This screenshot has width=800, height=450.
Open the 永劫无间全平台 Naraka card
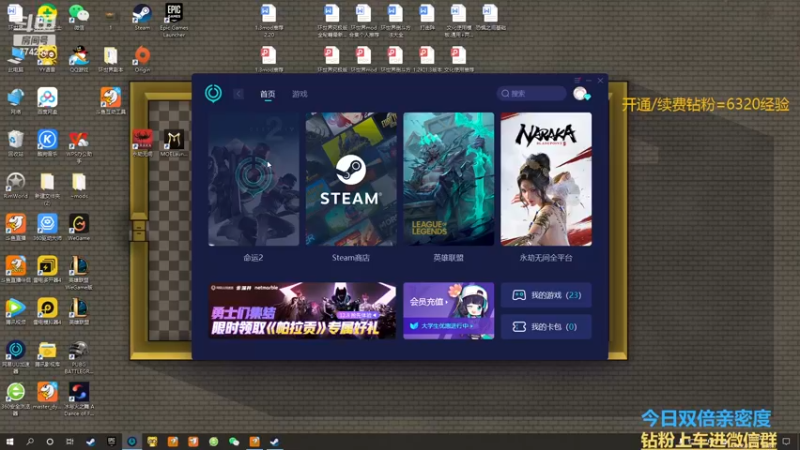[546, 179]
